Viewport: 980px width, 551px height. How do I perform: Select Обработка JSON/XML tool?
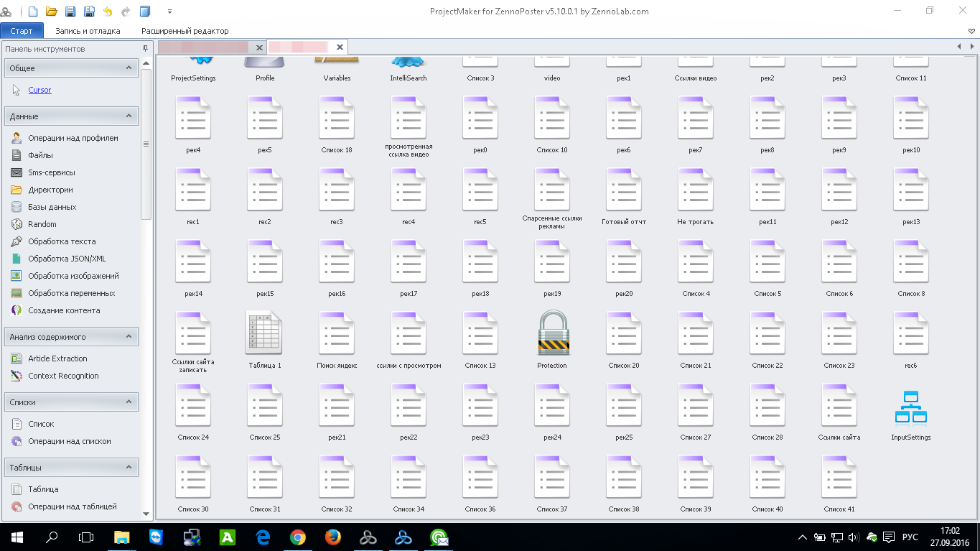point(67,259)
